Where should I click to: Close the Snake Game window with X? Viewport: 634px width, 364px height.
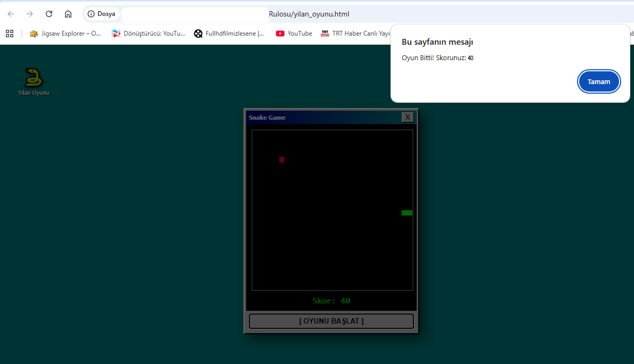[x=408, y=118]
